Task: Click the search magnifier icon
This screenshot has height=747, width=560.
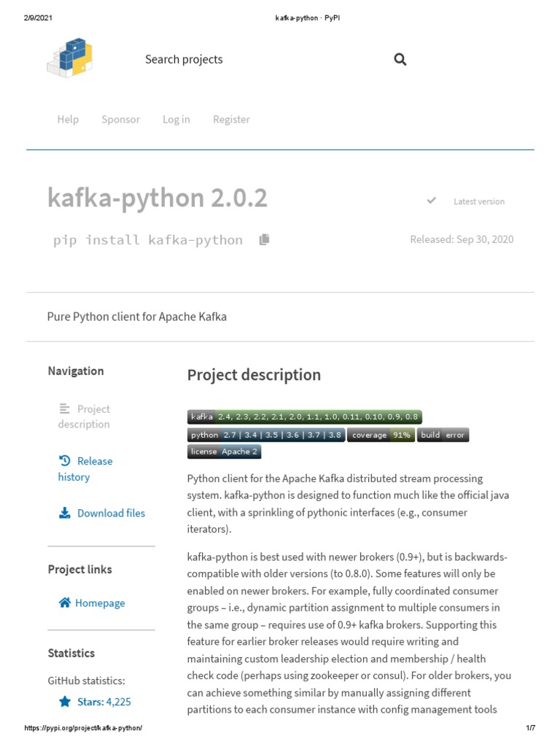Action: (400, 60)
